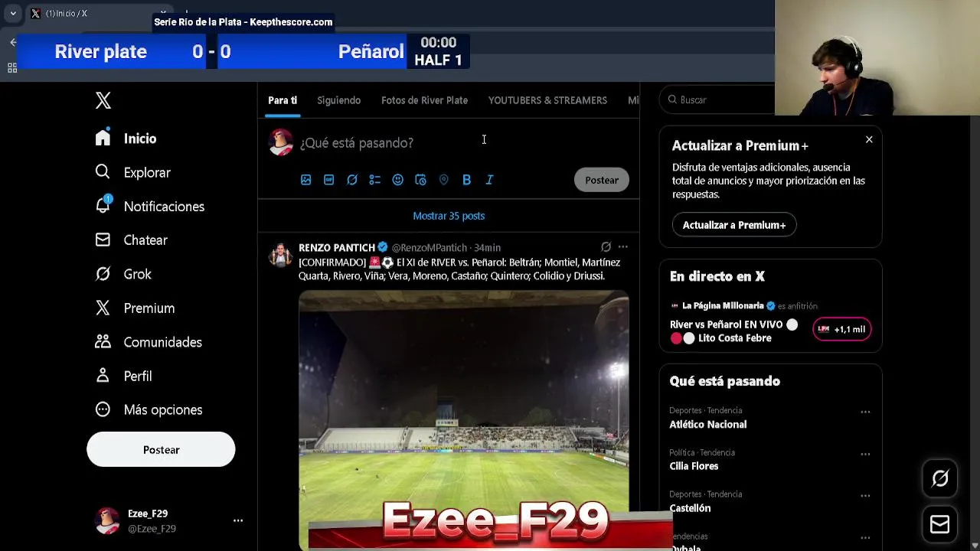Toggle bold text formatting in composer
This screenshot has height=551, width=980.
466,180
